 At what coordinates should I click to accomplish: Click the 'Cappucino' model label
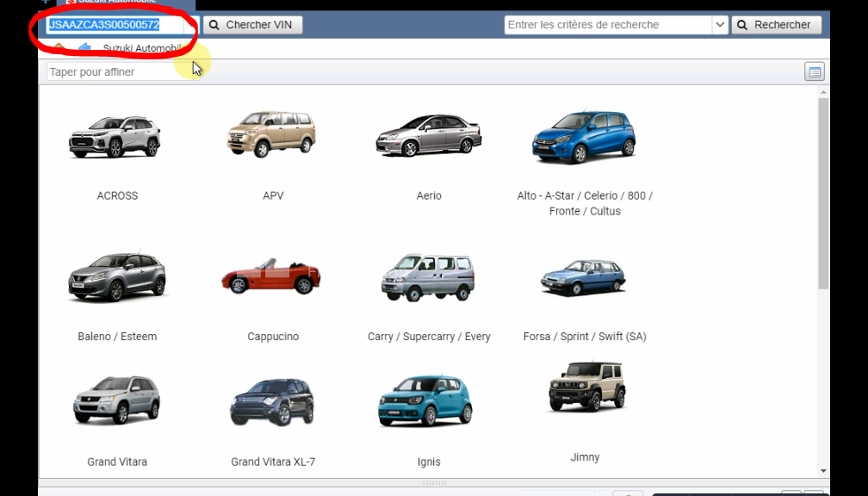point(274,337)
